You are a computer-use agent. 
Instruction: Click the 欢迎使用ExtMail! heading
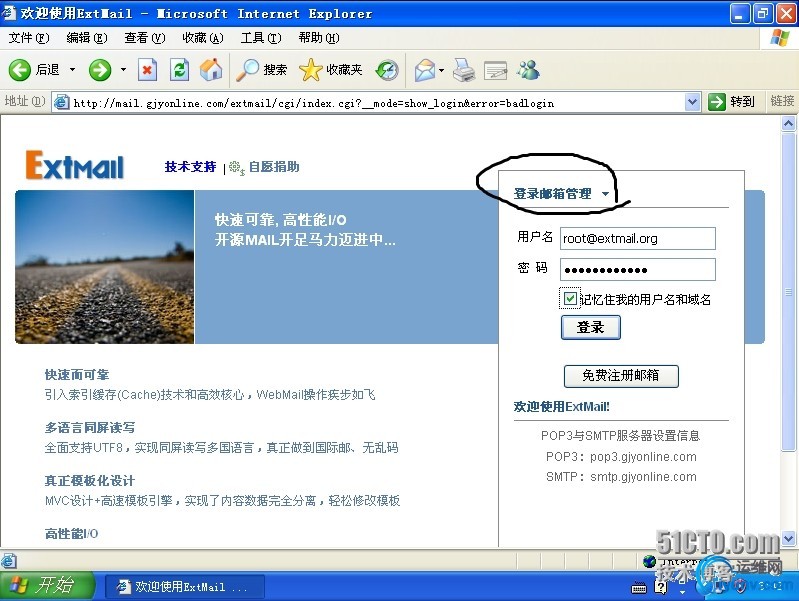(562, 406)
